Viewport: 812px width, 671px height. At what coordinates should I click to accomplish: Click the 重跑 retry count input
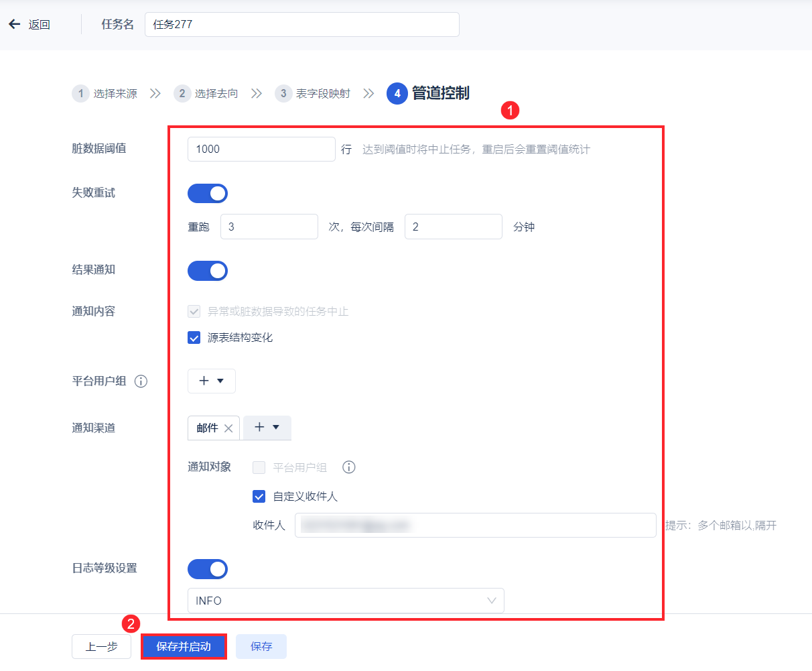tap(269, 227)
